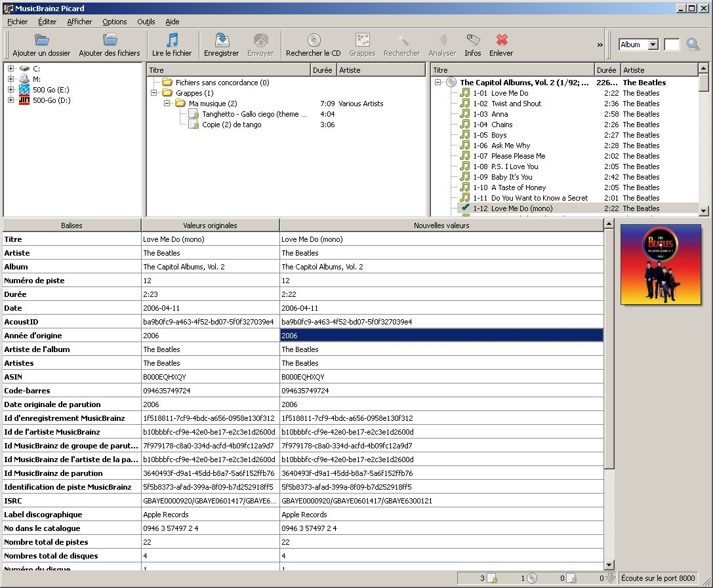Screen dimensions: 713x588
Task: Open the Album search type dropdown
Action: point(653,44)
